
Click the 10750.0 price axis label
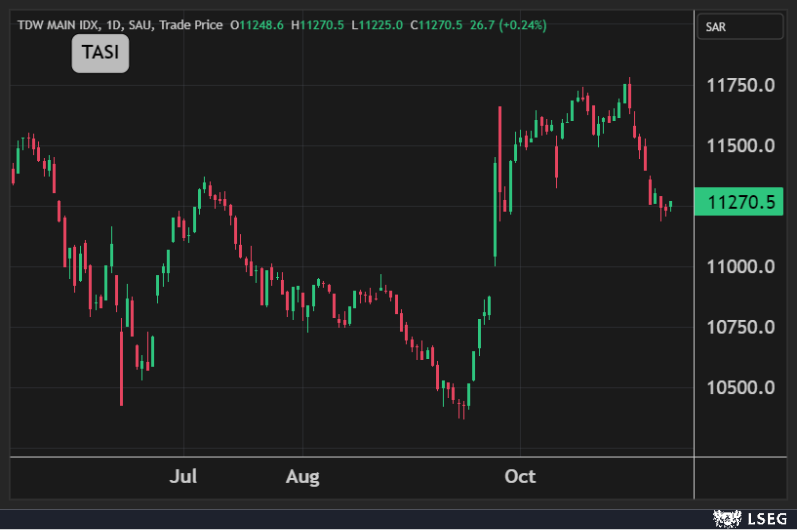tap(741, 327)
